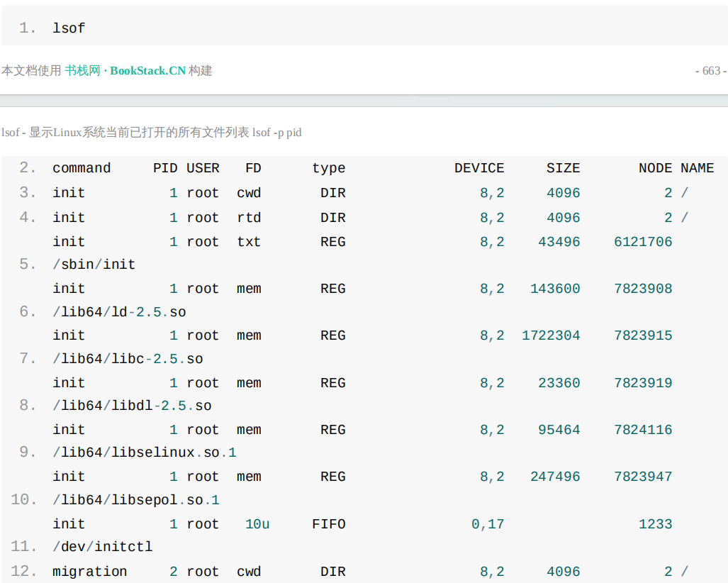Image resolution: width=728 pixels, height=583 pixels.
Task: Click the path /lib64/libdl-2.5.so
Action: (x=132, y=406)
